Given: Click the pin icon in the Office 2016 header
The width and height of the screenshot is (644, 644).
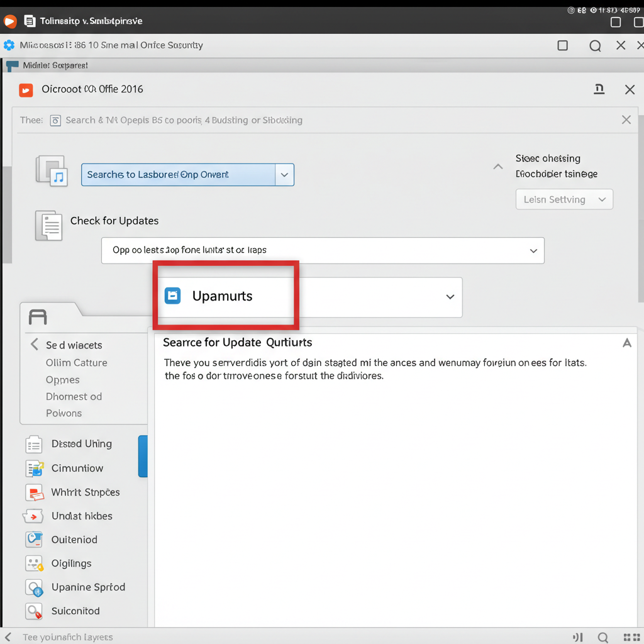Looking at the screenshot, I should (x=599, y=89).
